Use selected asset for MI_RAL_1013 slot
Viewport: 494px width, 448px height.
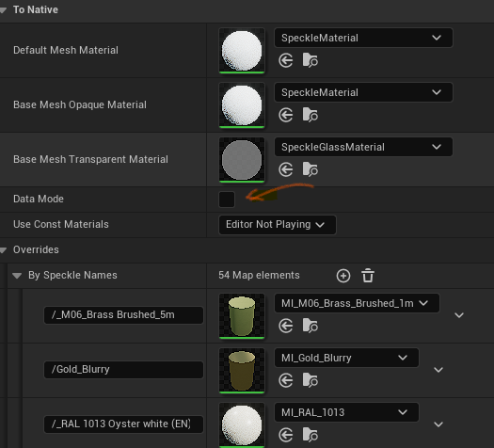(x=286, y=435)
